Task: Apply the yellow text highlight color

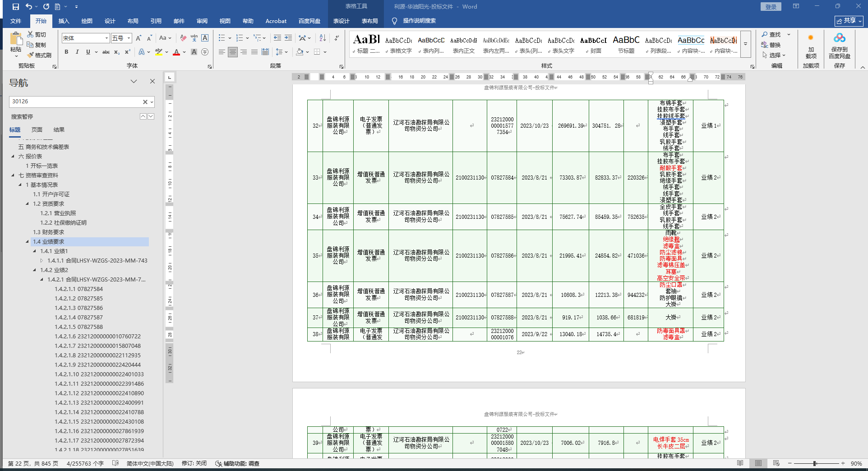Action: click(x=158, y=52)
